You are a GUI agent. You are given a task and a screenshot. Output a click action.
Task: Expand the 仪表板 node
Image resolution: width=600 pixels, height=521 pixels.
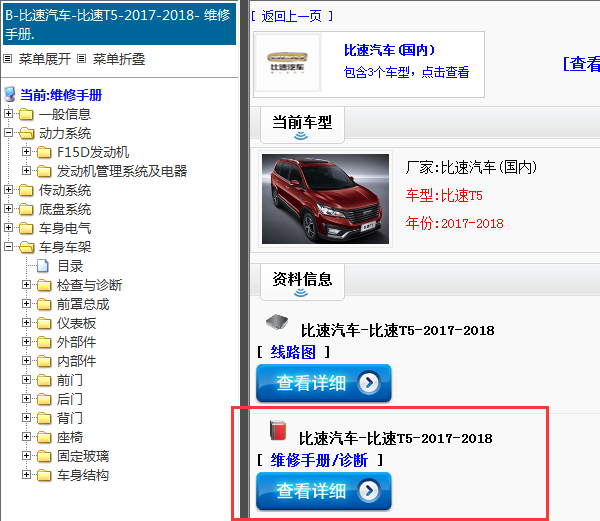pos(26,322)
